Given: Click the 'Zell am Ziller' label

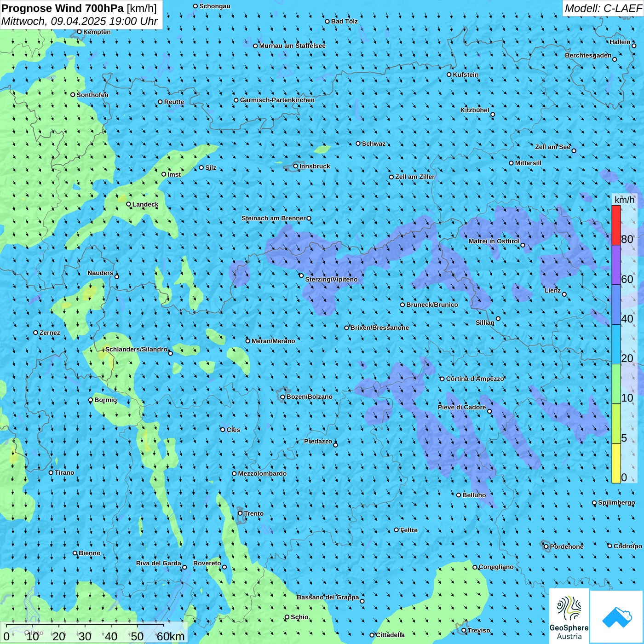Looking at the screenshot, I should click(x=415, y=177).
